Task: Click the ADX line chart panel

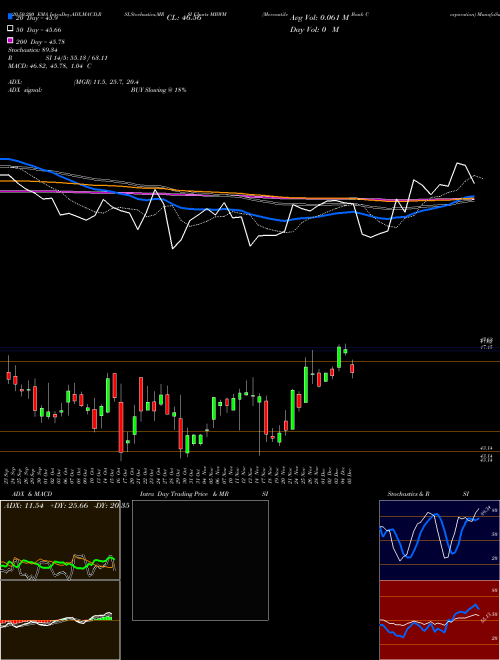Action: pyautogui.click(x=60, y=540)
